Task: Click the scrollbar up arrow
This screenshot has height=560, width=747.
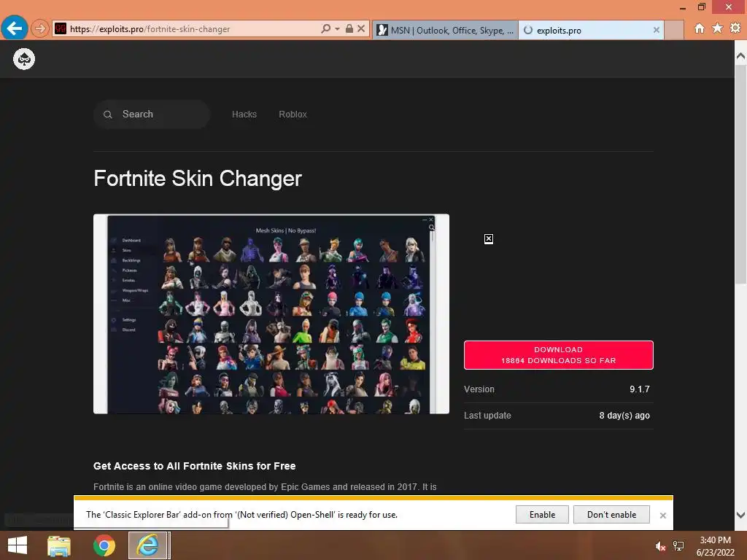Action: [x=740, y=56]
